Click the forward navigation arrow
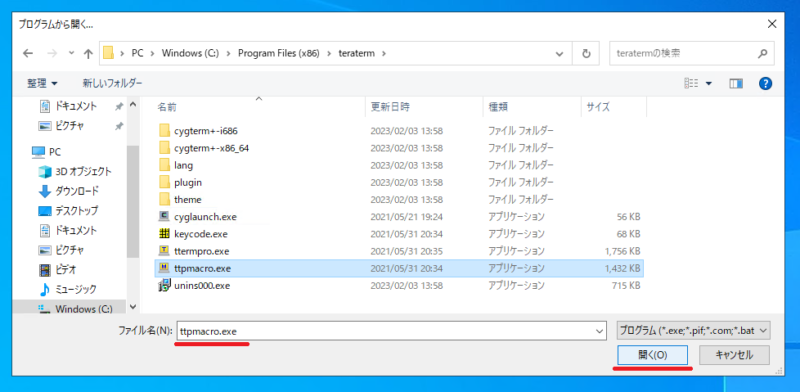 click(52, 53)
